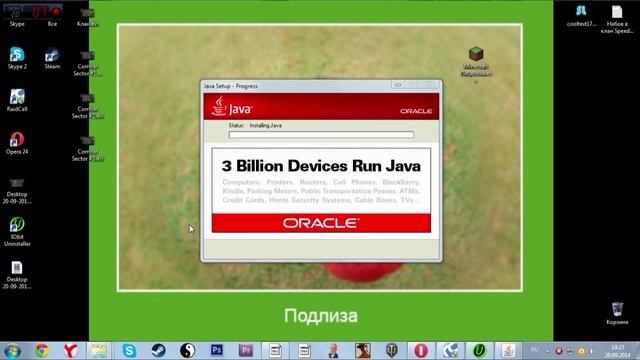Screen dimensions: 640x360
Task: Open Skype from the taskbar
Action: 129,351
